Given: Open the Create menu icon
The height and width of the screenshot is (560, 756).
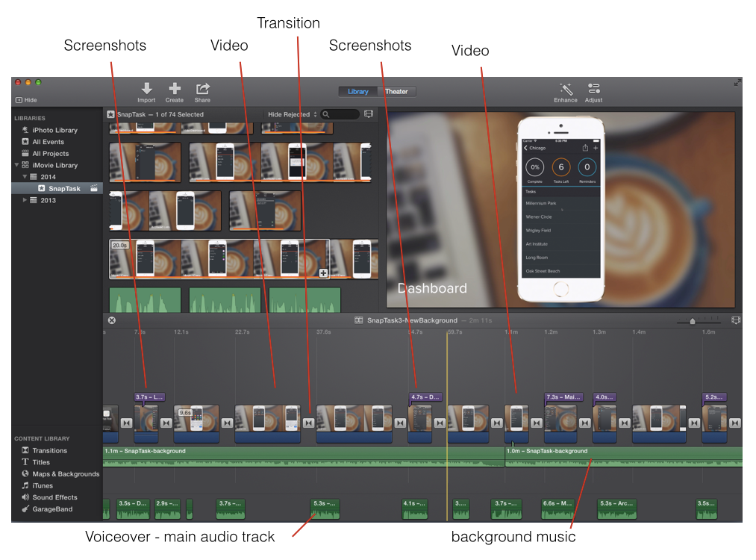Looking at the screenshot, I should [x=175, y=89].
